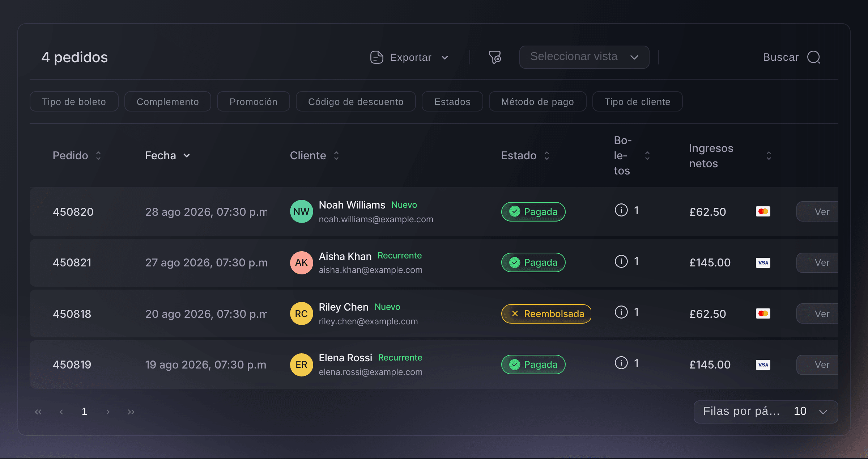Click date 28 ago 2026, 07:30 p.m
This screenshot has width=868, height=459.
[206, 212]
